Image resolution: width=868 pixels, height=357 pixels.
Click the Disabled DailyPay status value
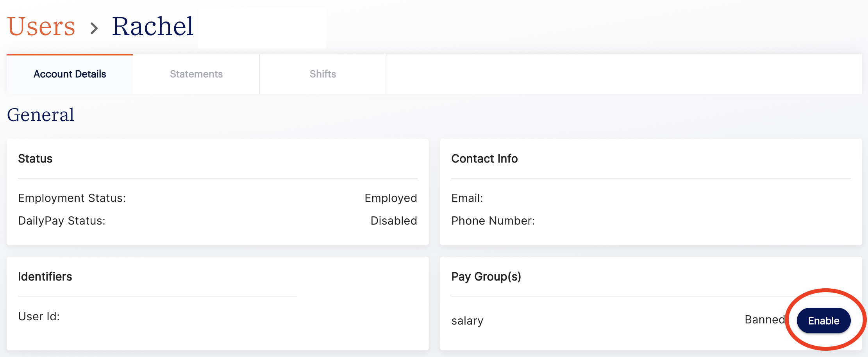click(x=394, y=221)
